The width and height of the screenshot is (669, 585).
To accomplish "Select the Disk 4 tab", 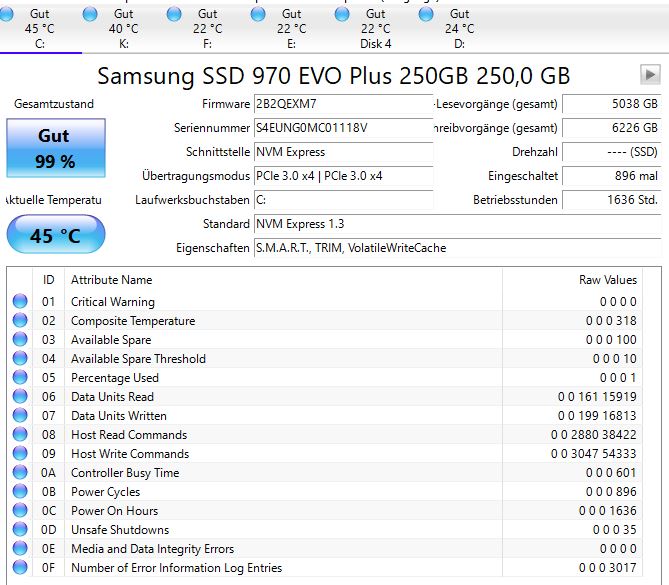I will 375,29.
